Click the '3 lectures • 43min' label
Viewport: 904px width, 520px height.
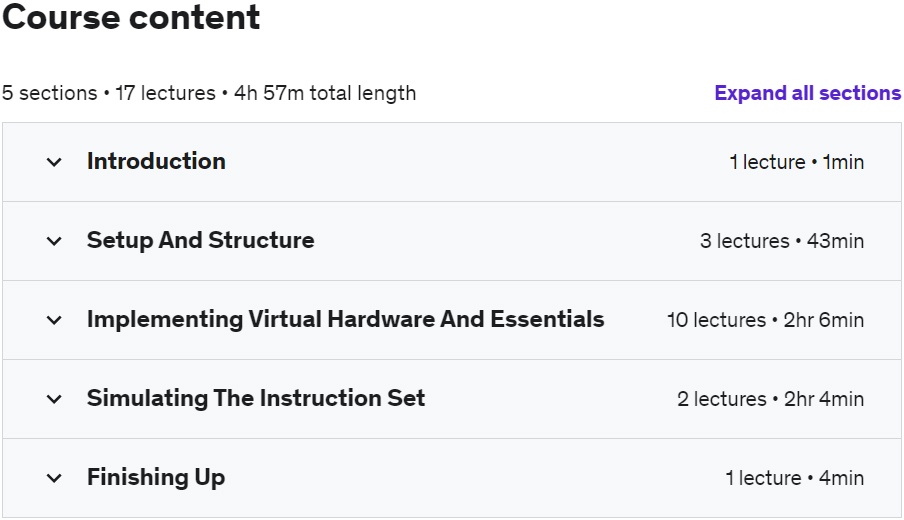[x=782, y=241]
